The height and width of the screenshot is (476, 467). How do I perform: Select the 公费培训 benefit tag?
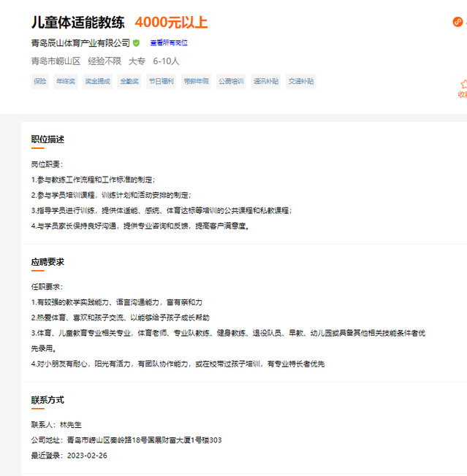[230, 81]
